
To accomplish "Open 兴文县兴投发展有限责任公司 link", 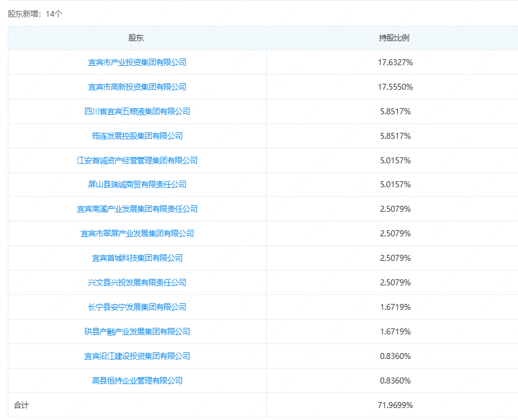I will coord(137,282).
